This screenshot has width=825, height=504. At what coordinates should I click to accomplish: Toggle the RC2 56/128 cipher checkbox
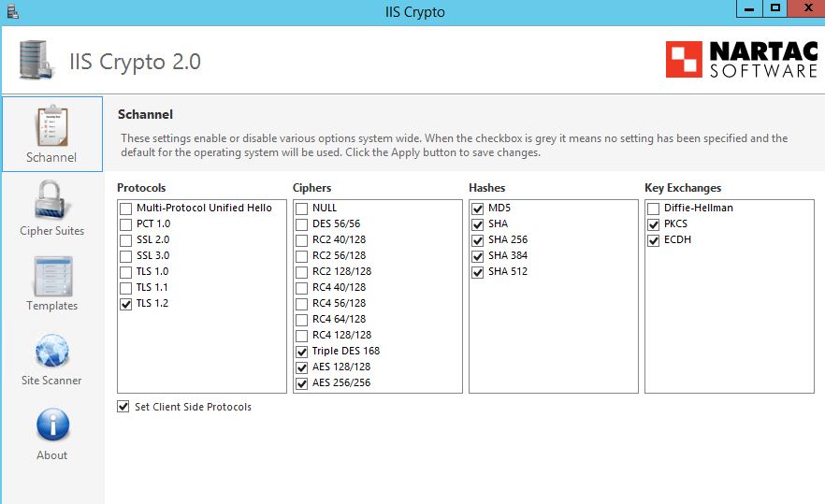click(x=301, y=256)
